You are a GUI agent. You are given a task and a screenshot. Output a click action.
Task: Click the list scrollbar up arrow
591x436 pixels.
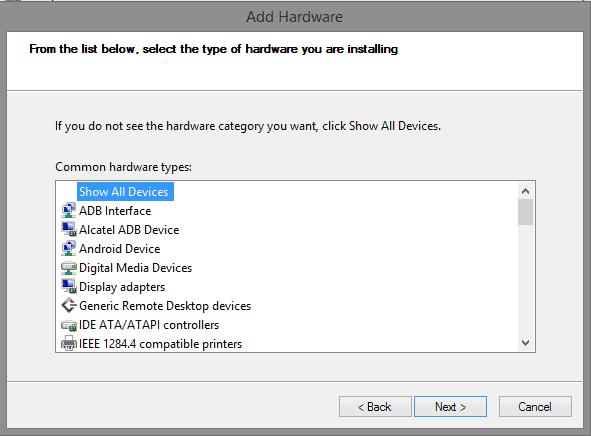click(x=525, y=191)
